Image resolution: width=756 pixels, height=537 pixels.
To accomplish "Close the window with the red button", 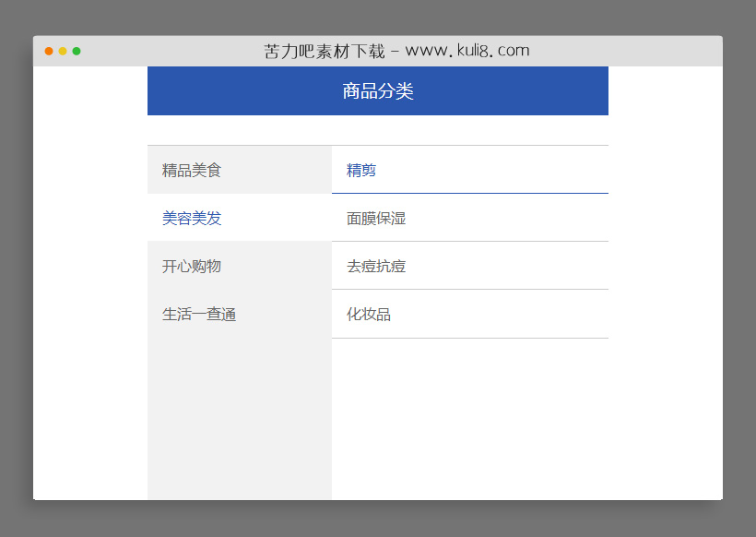I will coord(48,52).
